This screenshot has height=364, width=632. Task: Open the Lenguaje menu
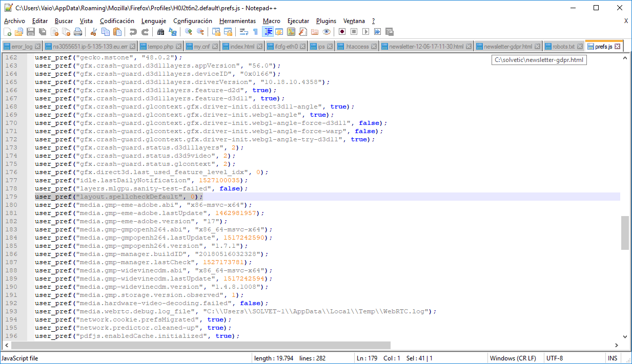pyautogui.click(x=154, y=21)
